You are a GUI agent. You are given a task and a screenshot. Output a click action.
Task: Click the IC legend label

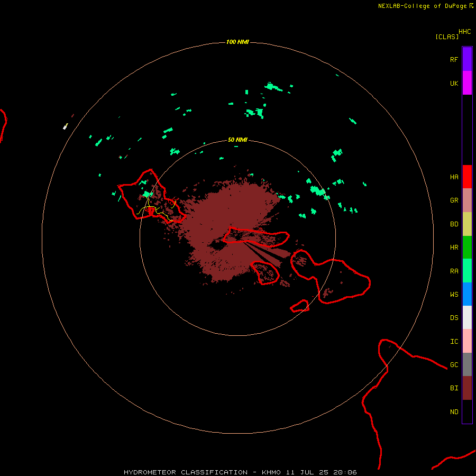point(454,342)
